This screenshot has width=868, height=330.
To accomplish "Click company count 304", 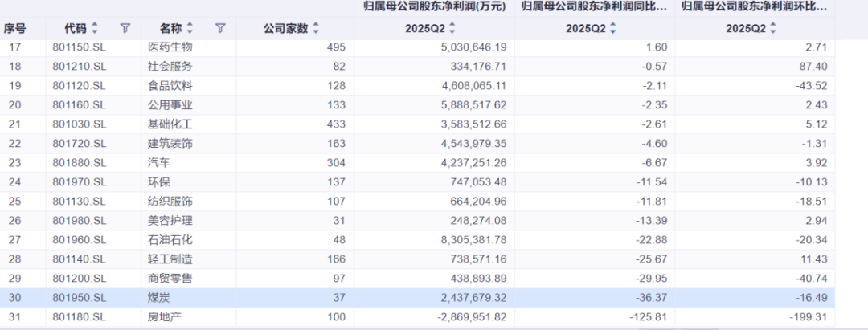I will point(336,163).
